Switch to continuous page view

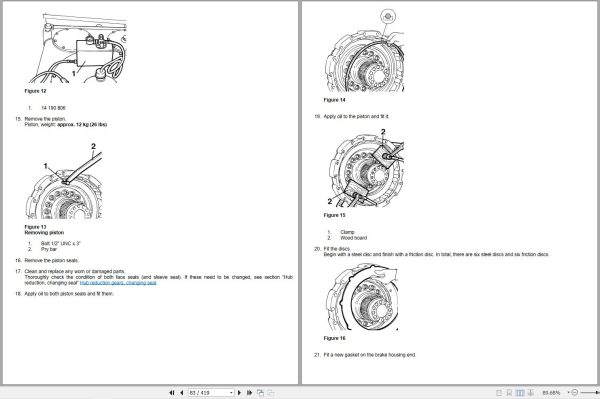pos(509,392)
